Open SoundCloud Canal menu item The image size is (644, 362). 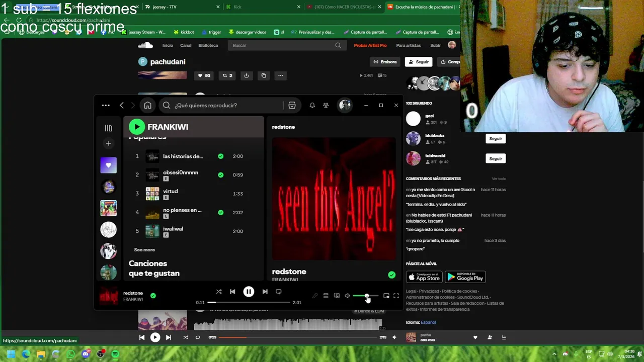tap(186, 45)
